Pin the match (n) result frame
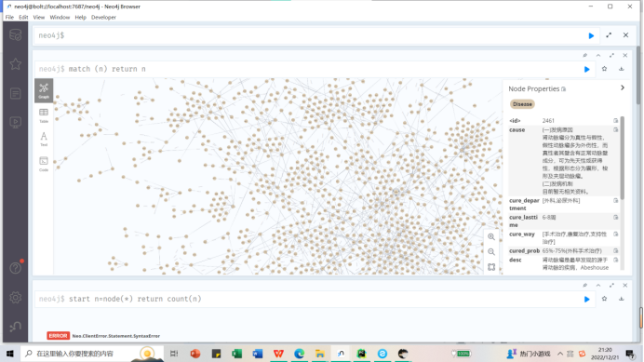Screen dimensions: 644x362 click(584, 56)
